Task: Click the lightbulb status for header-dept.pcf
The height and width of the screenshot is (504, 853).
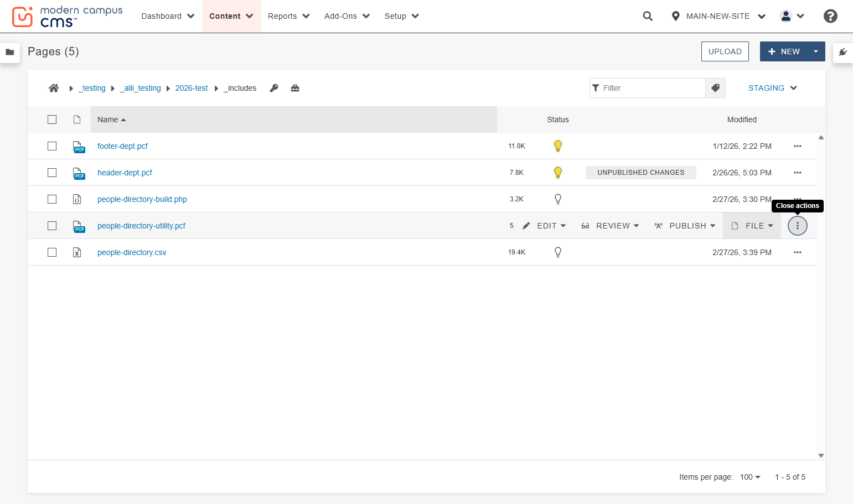Action: point(558,173)
